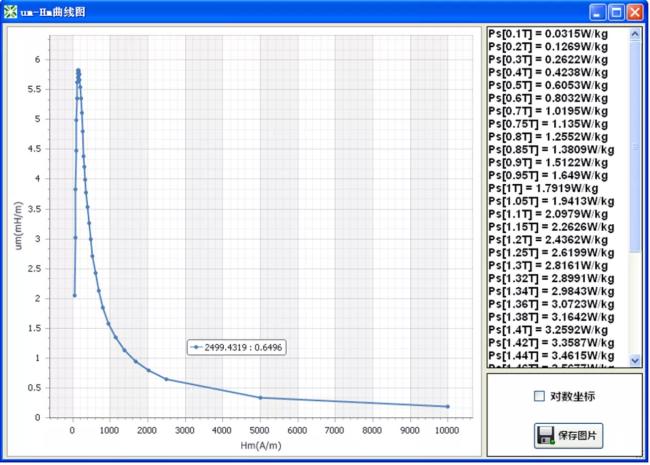The width and height of the screenshot is (650, 465).
Task: Maximize the um-Hm curve window
Action: (616, 12)
